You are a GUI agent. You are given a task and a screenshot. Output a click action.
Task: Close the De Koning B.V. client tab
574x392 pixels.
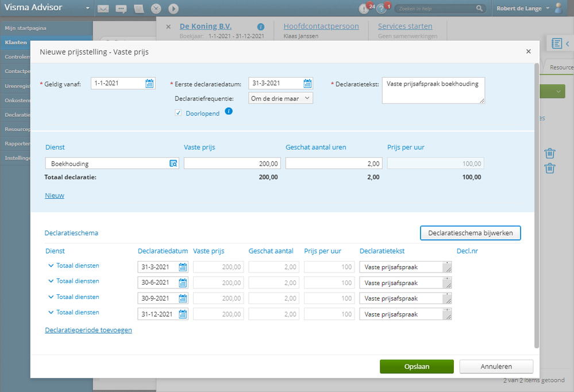pyautogui.click(x=168, y=27)
